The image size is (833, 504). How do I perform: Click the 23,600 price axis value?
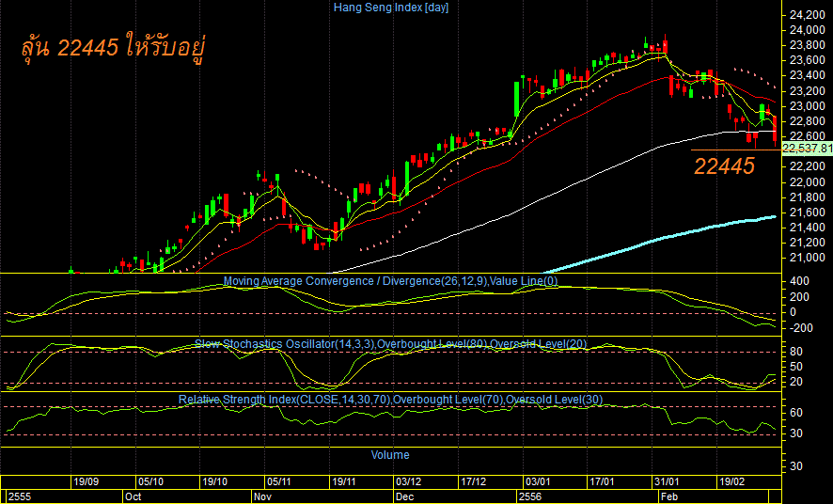(807, 60)
